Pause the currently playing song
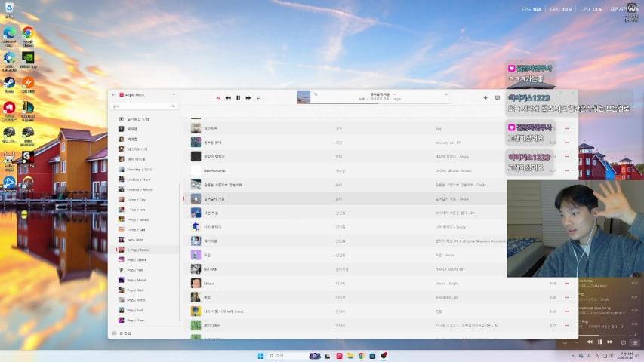Screen dimensions: 644x362 [238, 97]
